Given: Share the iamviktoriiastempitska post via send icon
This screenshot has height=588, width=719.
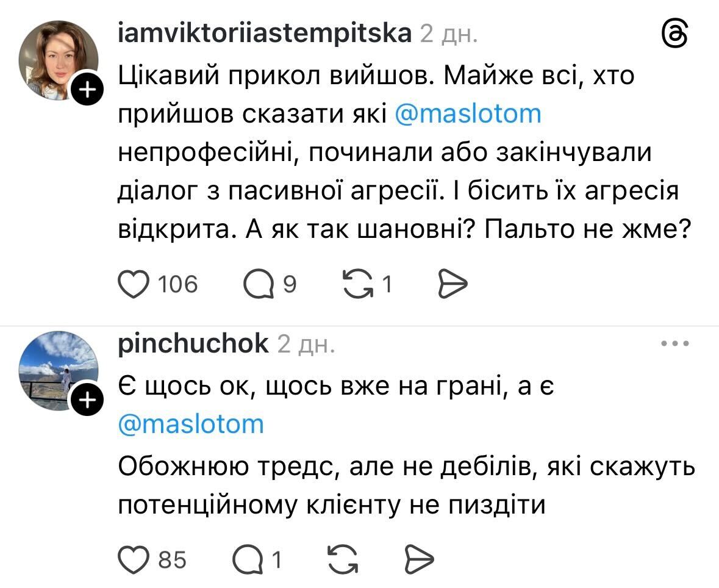Looking at the screenshot, I should coord(453,284).
